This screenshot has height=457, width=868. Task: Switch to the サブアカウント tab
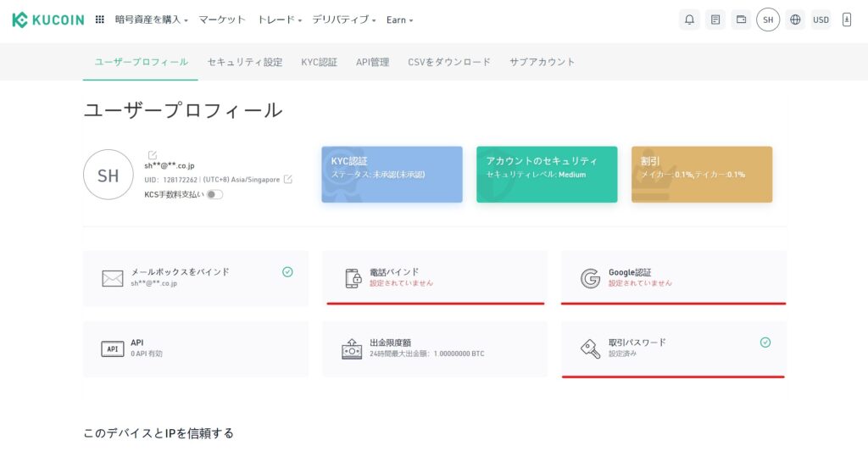(x=542, y=62)
